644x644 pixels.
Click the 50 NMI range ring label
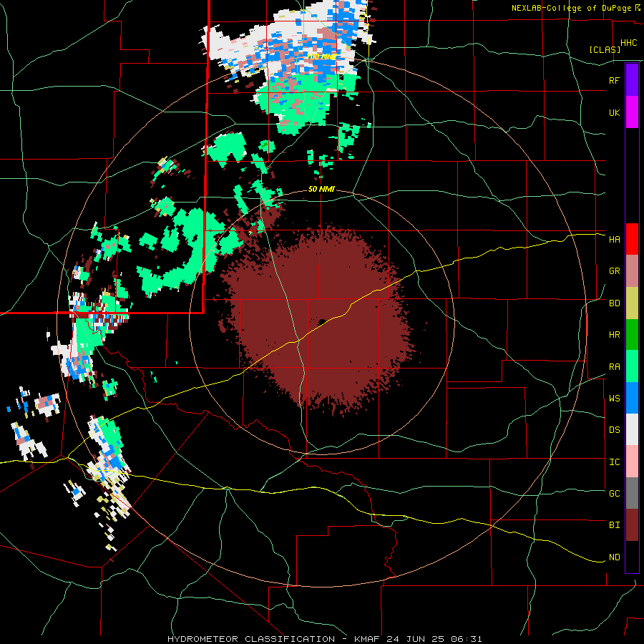coord(321,189)
